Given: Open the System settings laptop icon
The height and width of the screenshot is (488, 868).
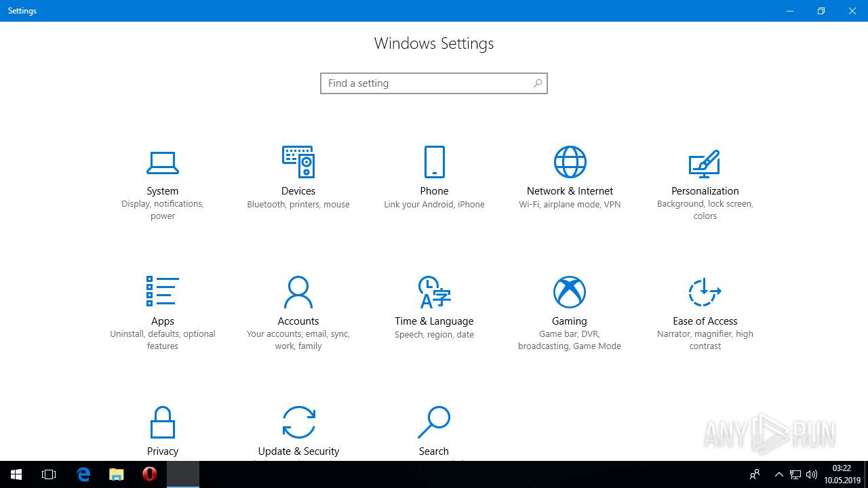Looking at the screenshot, I should pyautogui.click(x=163, y=162).
